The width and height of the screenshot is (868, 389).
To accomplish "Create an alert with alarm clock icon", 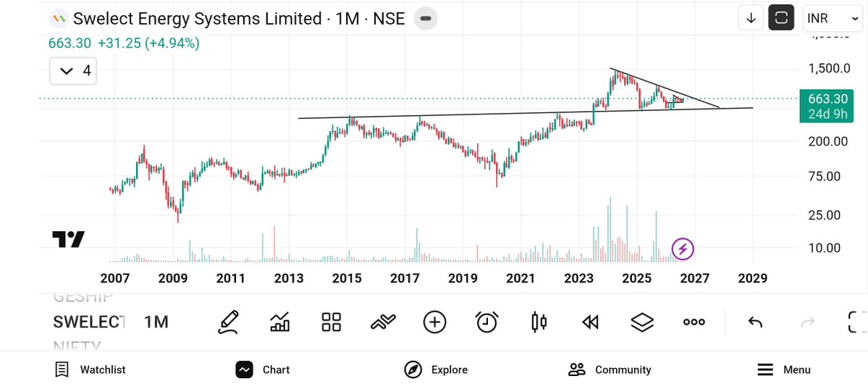I will click(486, 322).
